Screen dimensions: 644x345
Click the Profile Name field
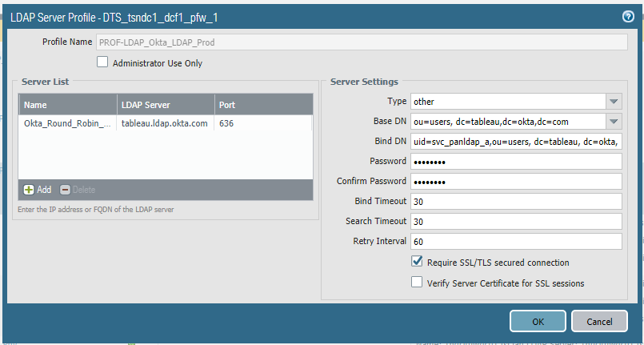tap(362, 42)
